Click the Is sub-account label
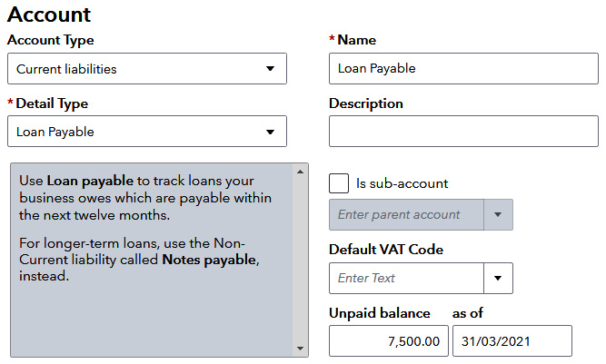Viewport: 606px width, 364px height. tap(402, 183)
